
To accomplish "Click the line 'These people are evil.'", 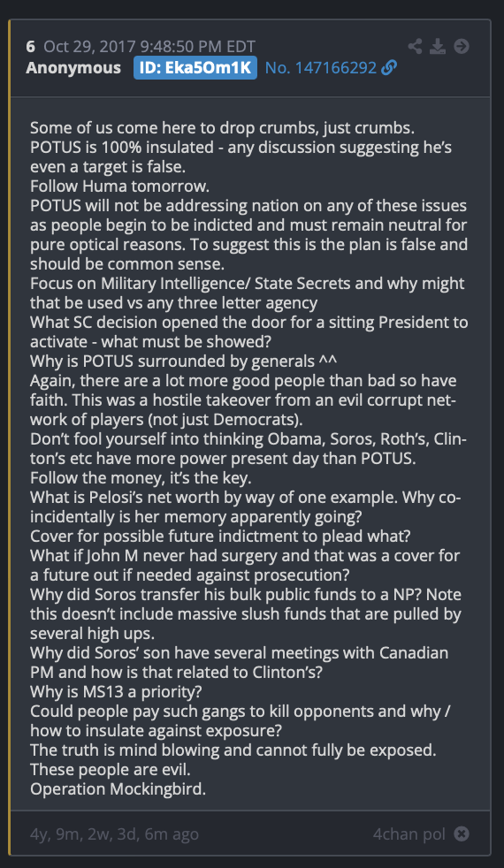I will (x=111, y=770).
